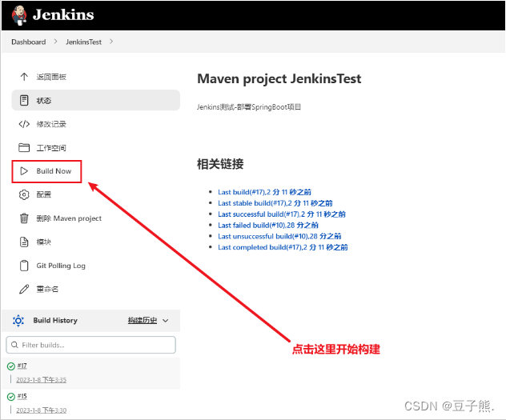Image resolution: width=506 pixels, height=420 pixels.
Task: Open JenkinsTest breadcrumb link
Action: click(x=83, y=42)
